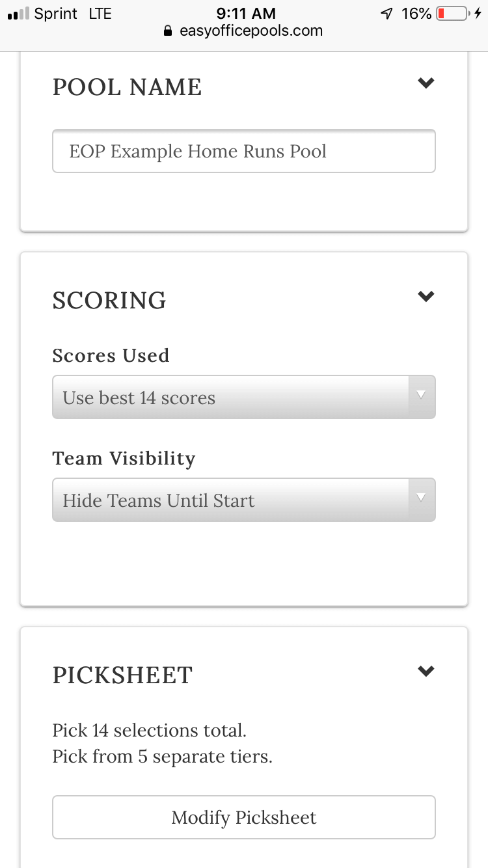Tap the LTE network indicator
Screen dimensions: 488x868
pos(102,12)
